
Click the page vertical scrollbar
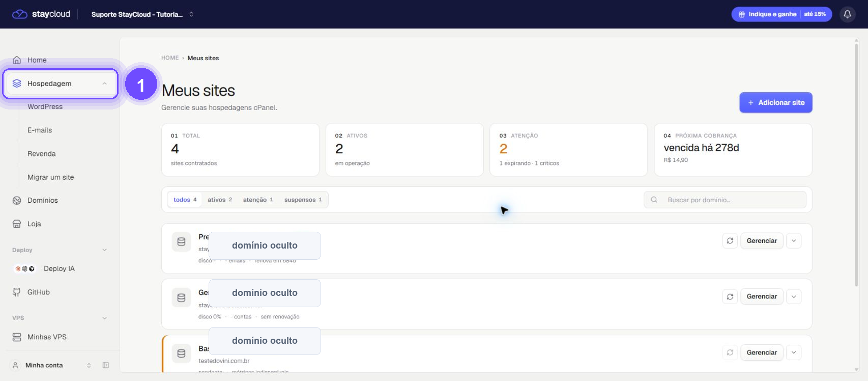coord(856,166)
